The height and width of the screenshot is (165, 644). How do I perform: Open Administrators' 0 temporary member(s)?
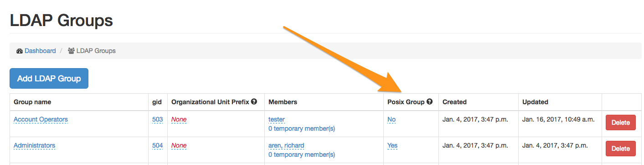(x=302, y=154)
